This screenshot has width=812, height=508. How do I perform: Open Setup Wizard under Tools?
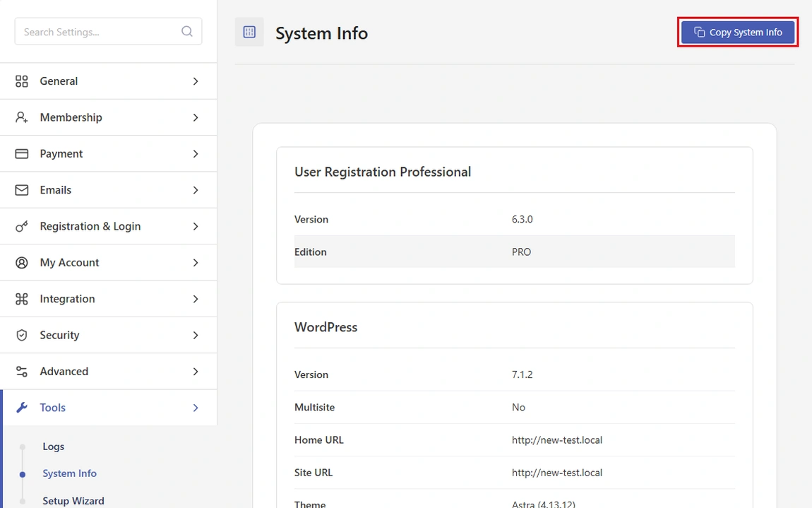click(x=73, y=501)
